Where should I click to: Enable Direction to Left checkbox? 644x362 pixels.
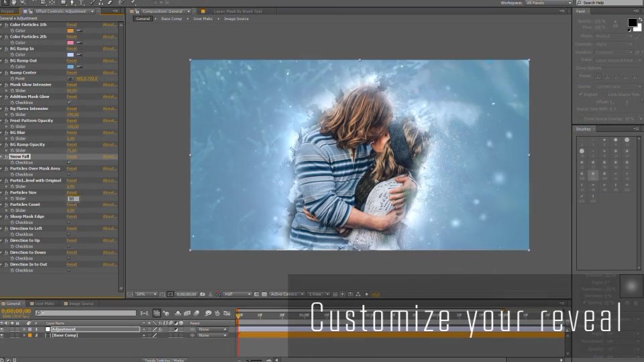[x=69, y=235]
